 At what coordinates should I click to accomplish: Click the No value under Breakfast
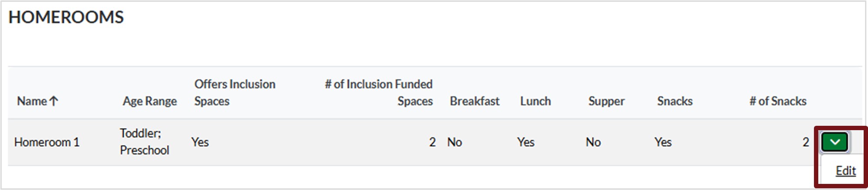click(x=454, y=142)
